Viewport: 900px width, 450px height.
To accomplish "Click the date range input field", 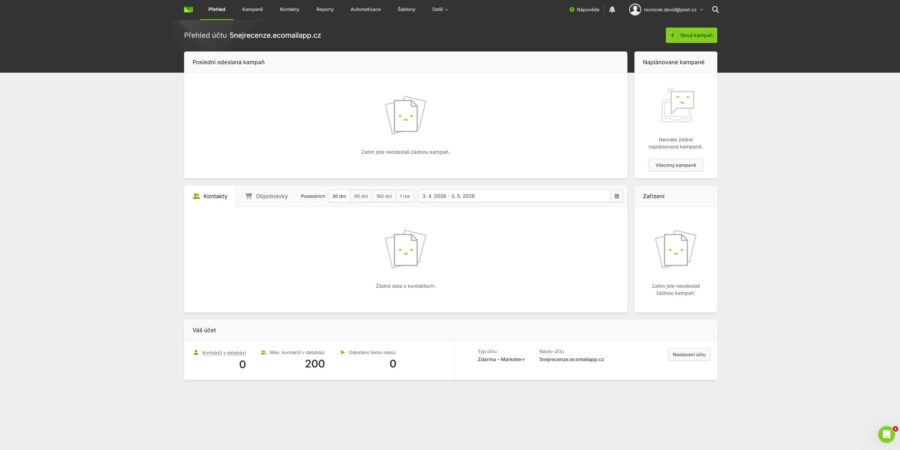I will [x=514, y=196].
